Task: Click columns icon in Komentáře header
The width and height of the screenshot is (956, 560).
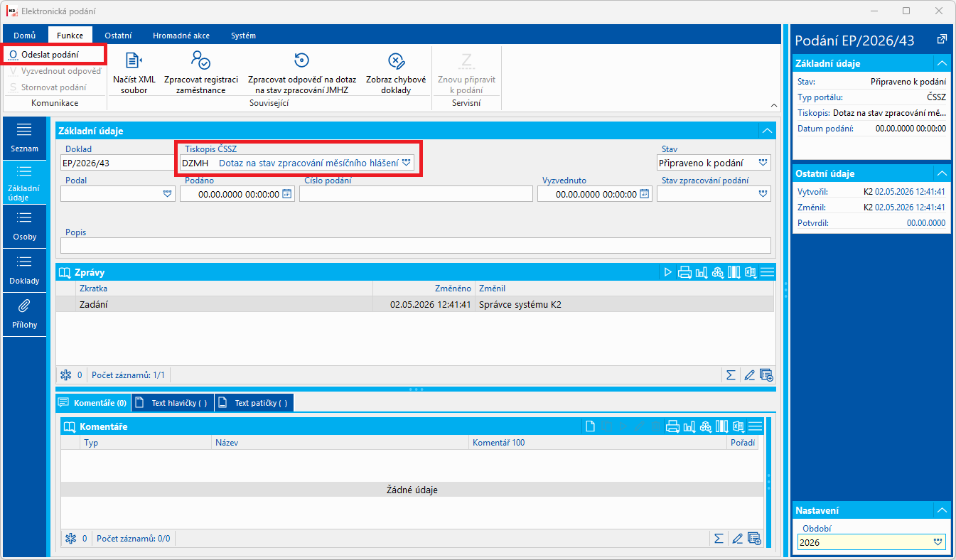Action: [x=722, y=426]
